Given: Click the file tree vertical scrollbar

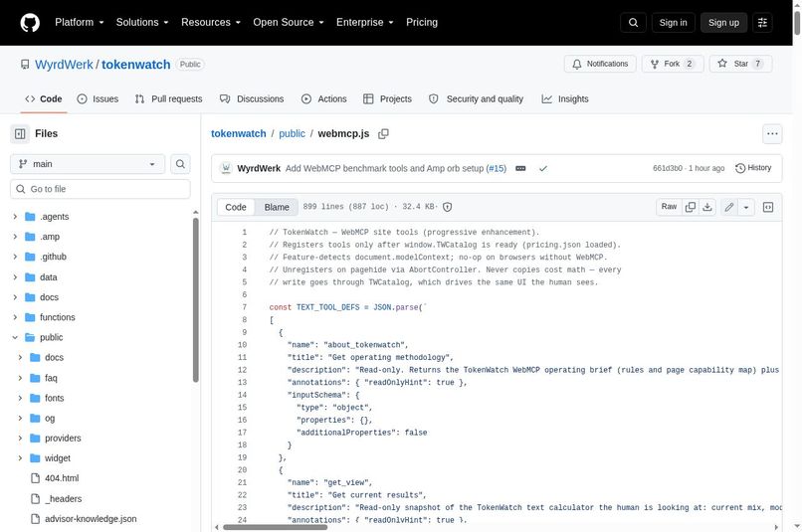Looking at the screenshot, I should pyautogui.click(x=195, y=300).
